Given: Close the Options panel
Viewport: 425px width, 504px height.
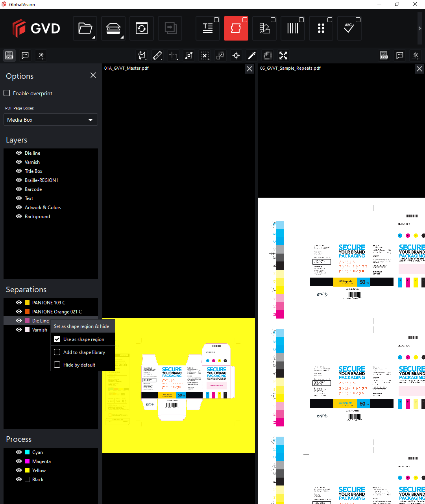Looking at the screenshot, I should (x=93, y=75).
